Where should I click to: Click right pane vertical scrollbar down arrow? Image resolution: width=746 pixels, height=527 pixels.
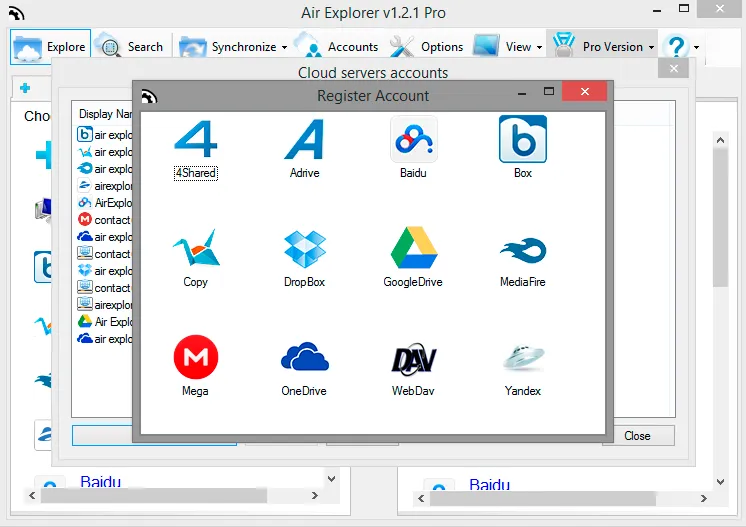coord(720,482)
